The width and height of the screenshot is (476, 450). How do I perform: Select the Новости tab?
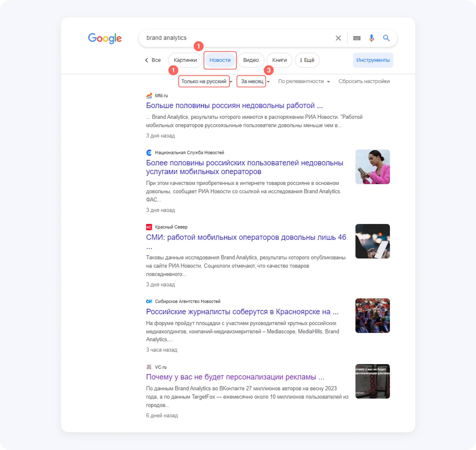[x=220, y=60]
